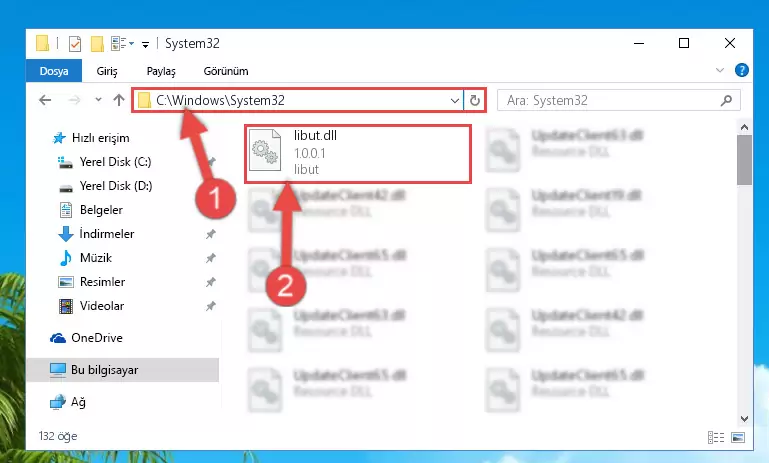The height and width of the screenshot is (463, 769).
Task: Minimize the System32 window
Action: (x=639, y=43)
